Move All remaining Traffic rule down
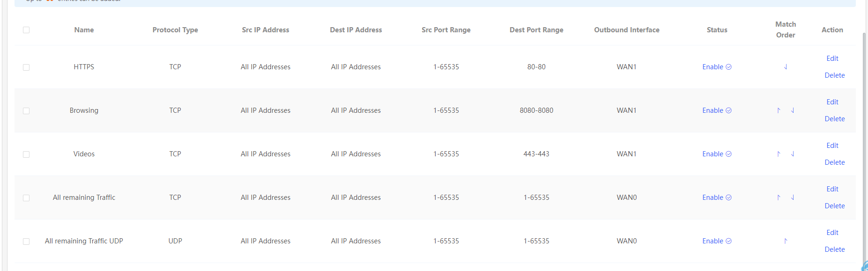This screenshot has height=271, width=868. pos(793,198)
